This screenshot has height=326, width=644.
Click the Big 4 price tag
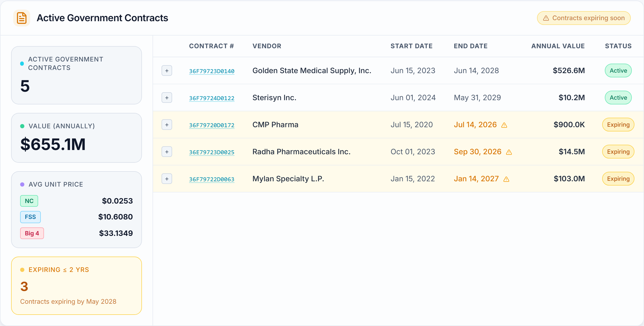tap(32, 233)
